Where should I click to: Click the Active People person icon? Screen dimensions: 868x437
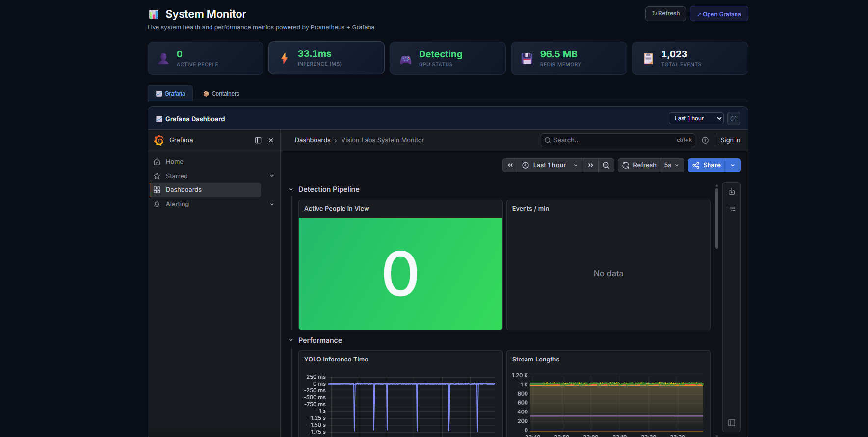click(x=163, y=59)
